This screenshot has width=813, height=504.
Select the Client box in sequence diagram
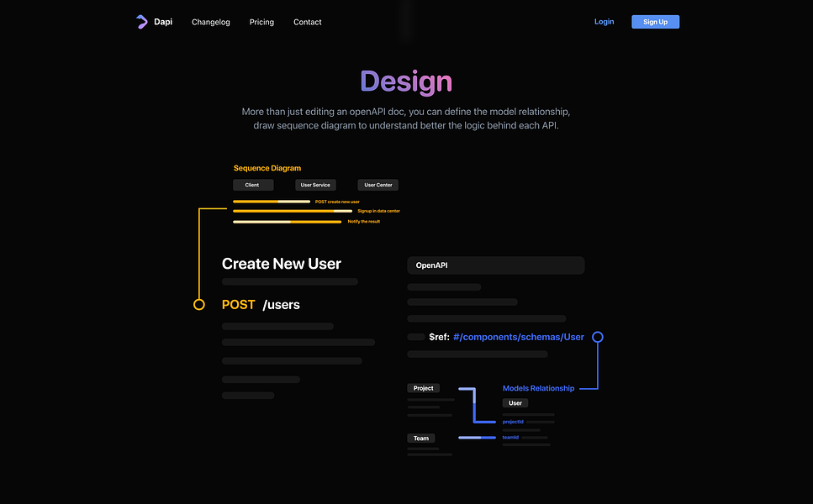[x=253, y=185]
